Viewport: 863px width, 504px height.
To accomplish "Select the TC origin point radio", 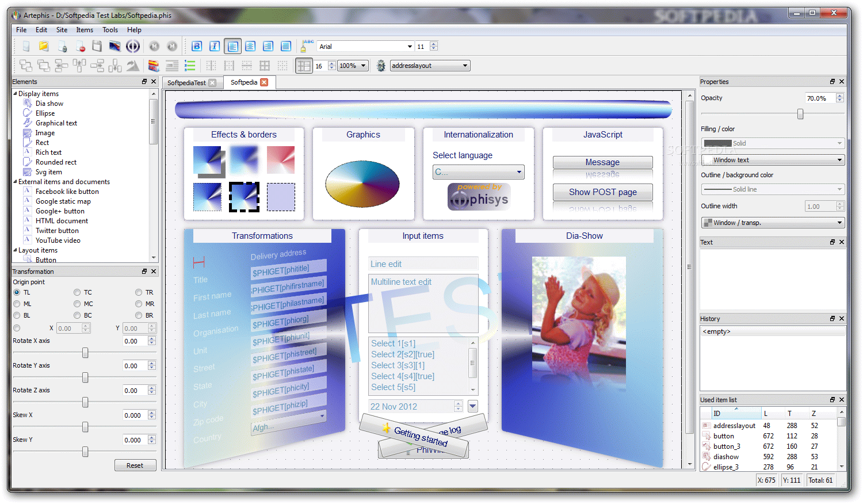I will [x=77, y=292].
